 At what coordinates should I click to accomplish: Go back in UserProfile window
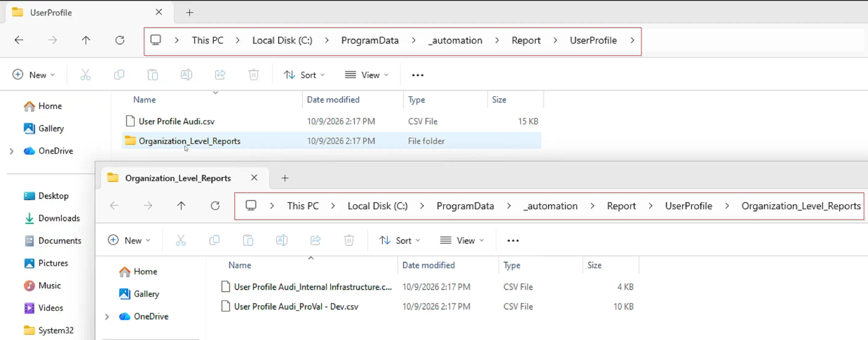click(x=19, y=41)
